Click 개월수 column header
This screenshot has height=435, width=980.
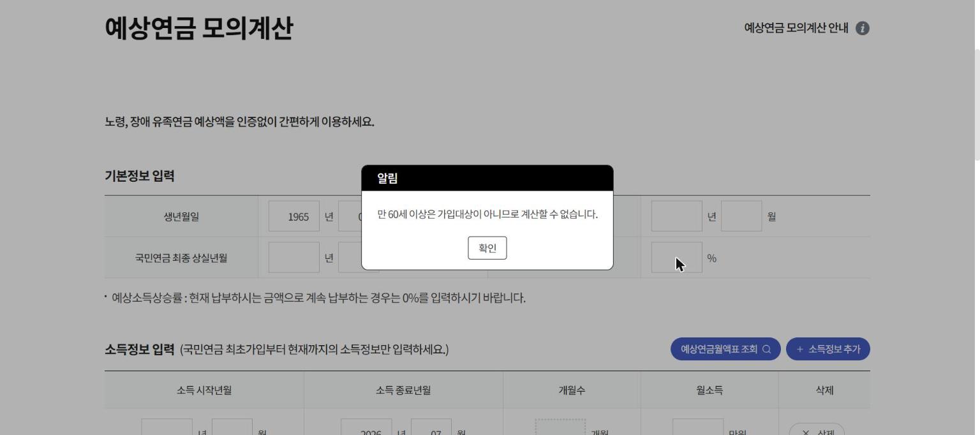(572, 390)
